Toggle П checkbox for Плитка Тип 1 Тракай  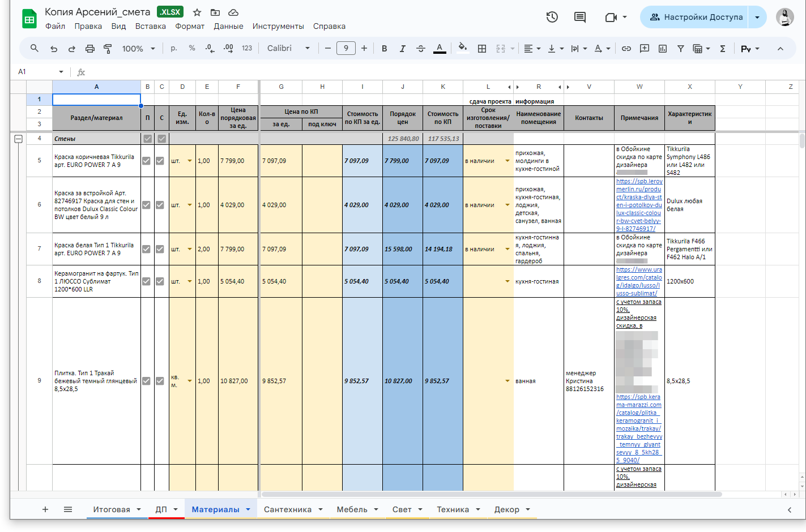click(146, 381)
